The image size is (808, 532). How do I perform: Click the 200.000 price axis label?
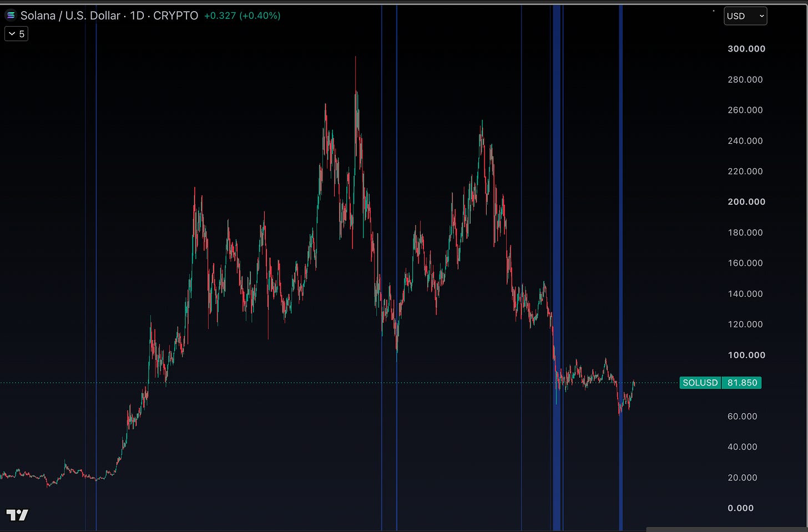tap(746, 202)
